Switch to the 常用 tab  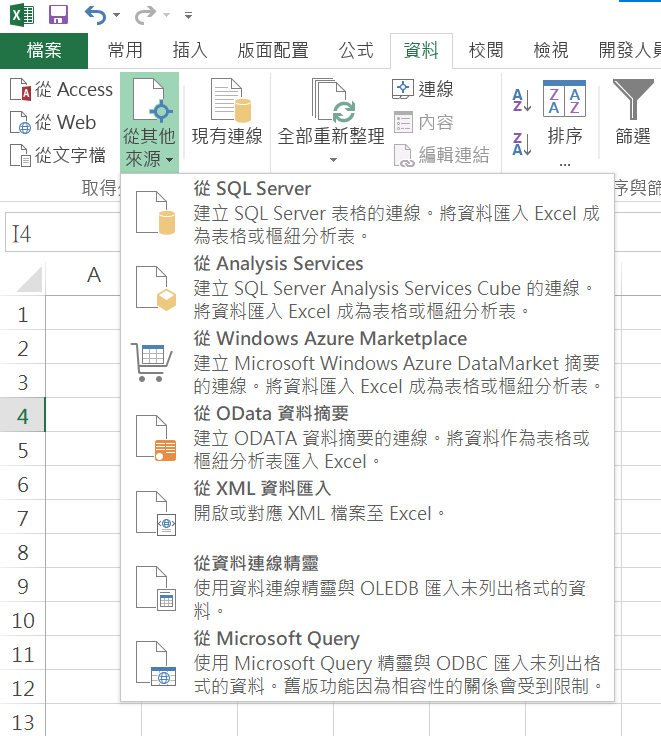(x=125, y=50)
